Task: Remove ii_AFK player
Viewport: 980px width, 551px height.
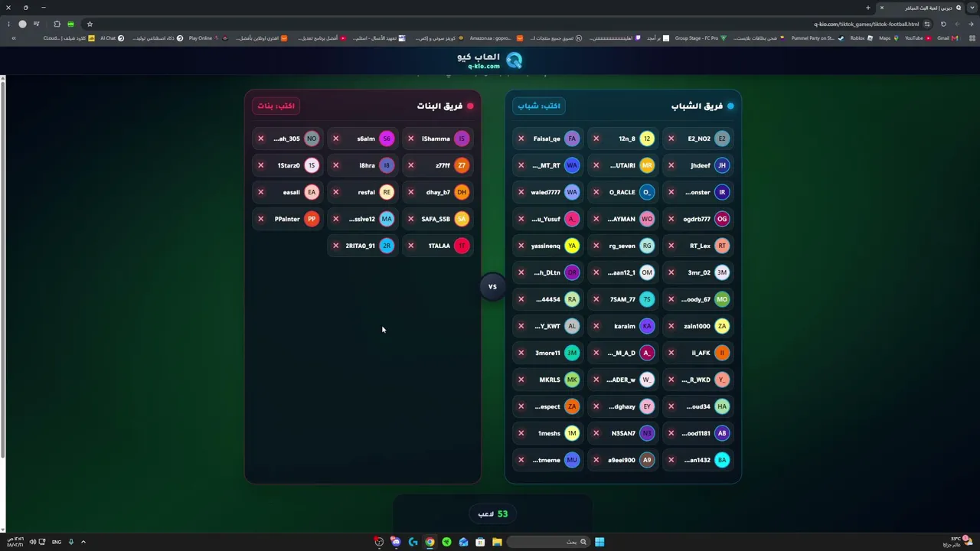Action: (671, 353)
